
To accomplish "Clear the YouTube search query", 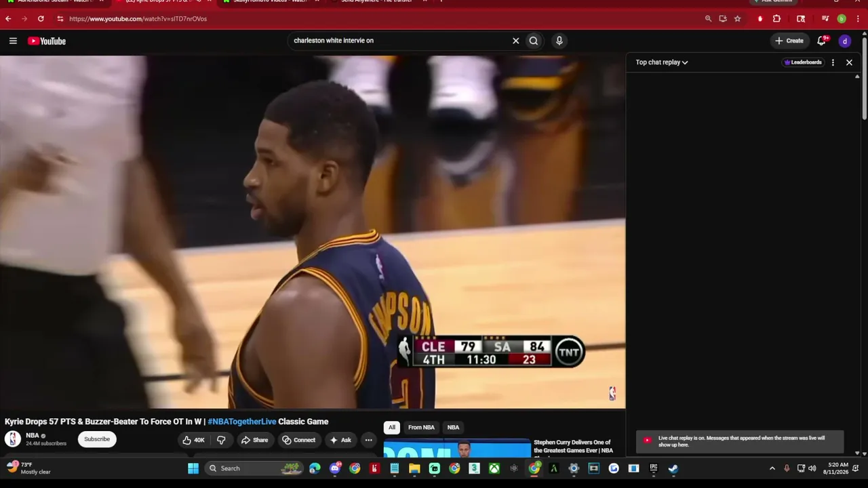I will [x=515, y=41].
